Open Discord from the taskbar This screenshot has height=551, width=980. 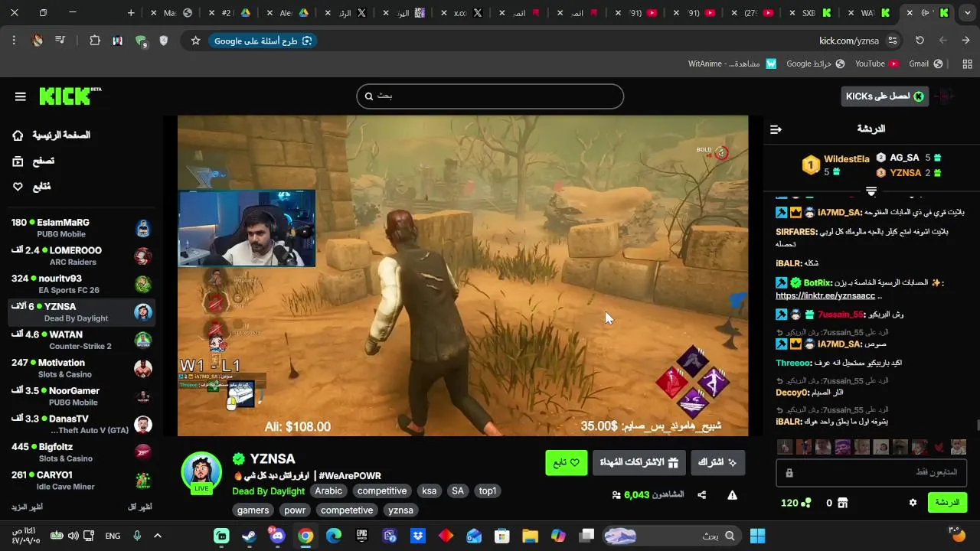(276, 536)
